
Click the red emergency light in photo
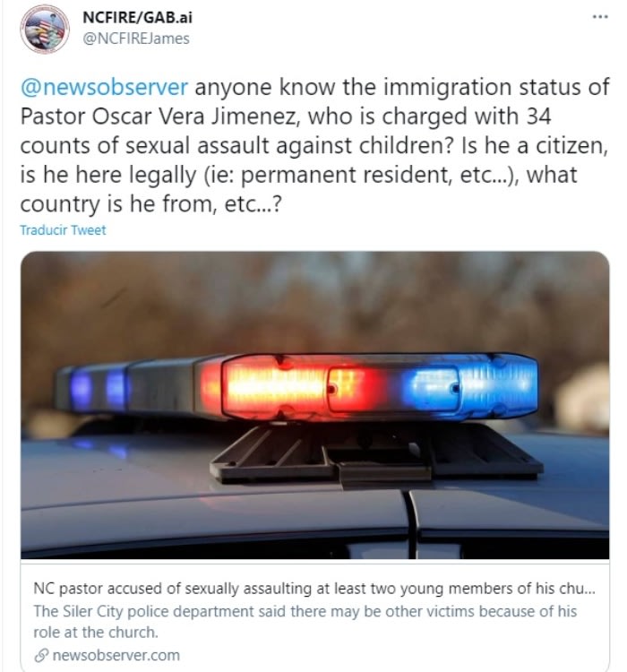(x=278, y=388)
